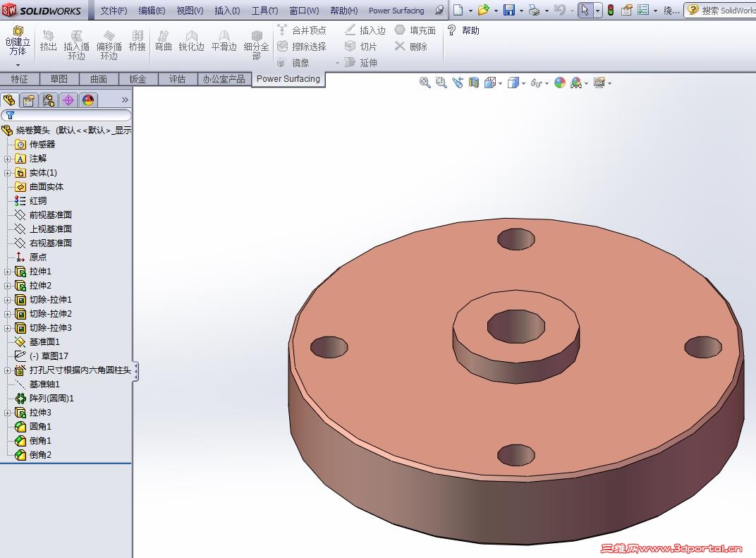
Task: Switch to the Evaluate (评估) tab
Action: coord(178,79)
